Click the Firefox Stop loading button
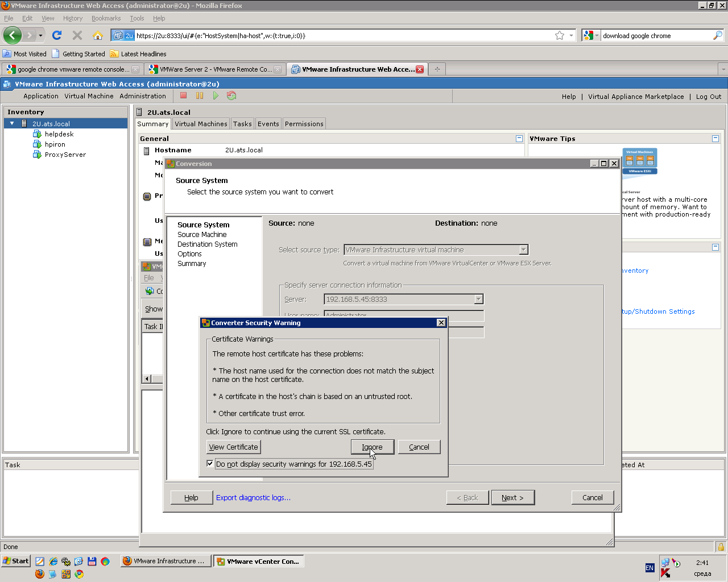This screenshot has height=582, width=728. (77, 35)
